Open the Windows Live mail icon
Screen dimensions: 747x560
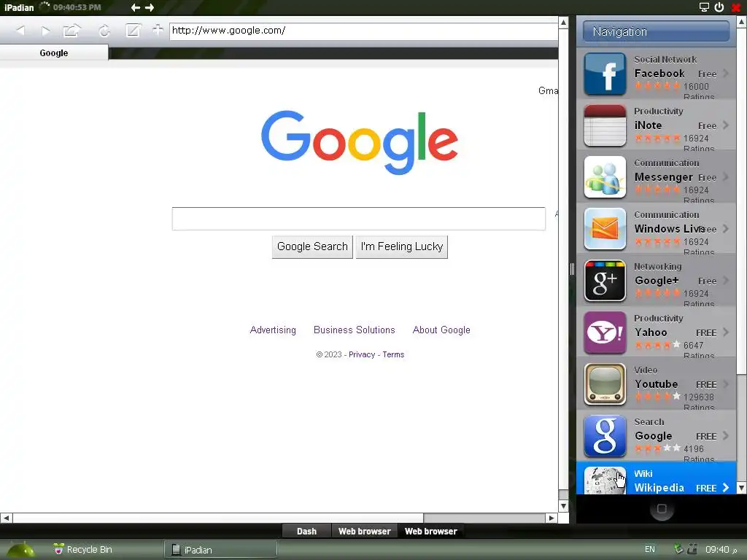605,229
